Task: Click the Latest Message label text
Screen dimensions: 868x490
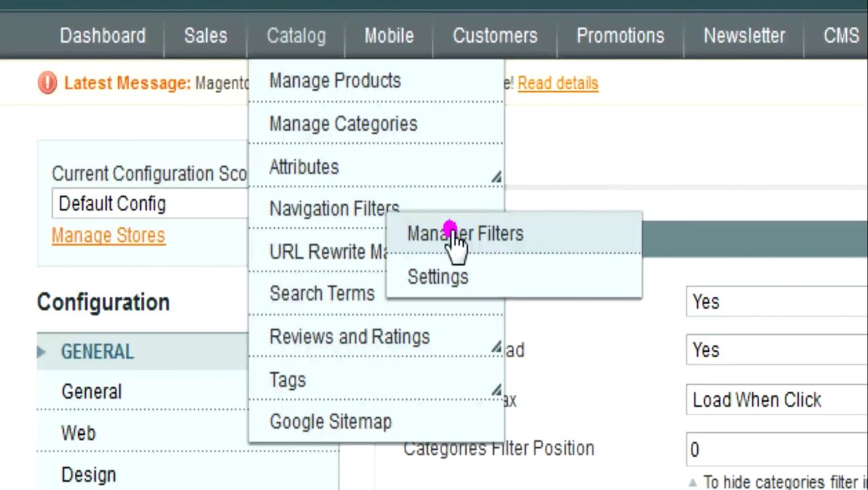Action: [x=127, y=83]
